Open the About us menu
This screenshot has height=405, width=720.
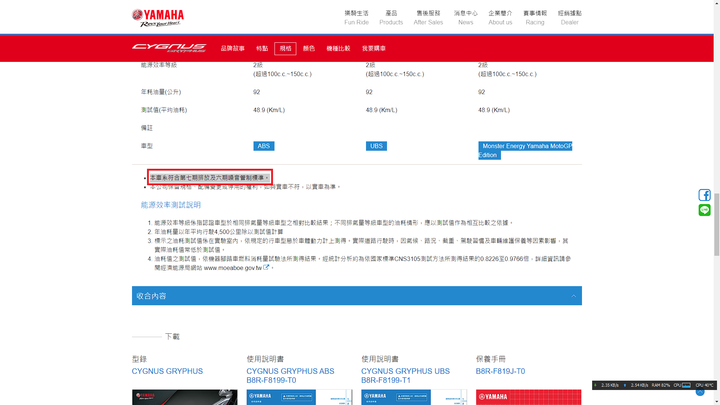click(x=500, y=17)
